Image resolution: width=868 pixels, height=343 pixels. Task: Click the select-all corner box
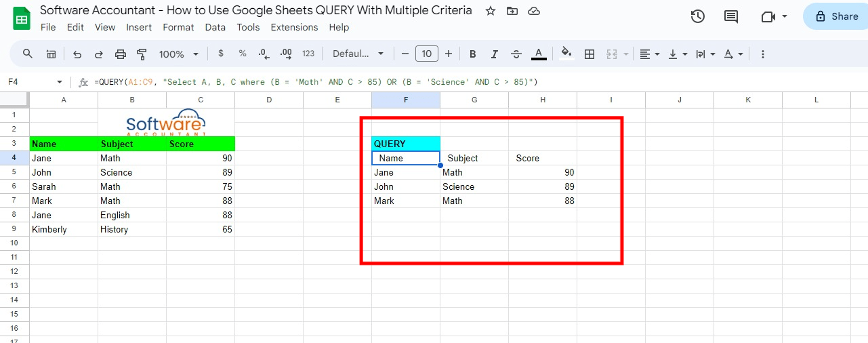(14, 100)
